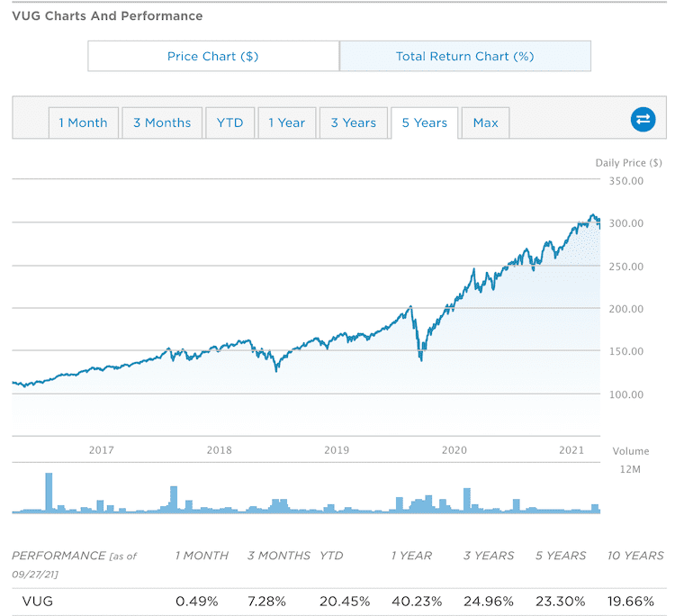
Task: Click the 12M volume scale value
Action: click(x=630, y=469)
